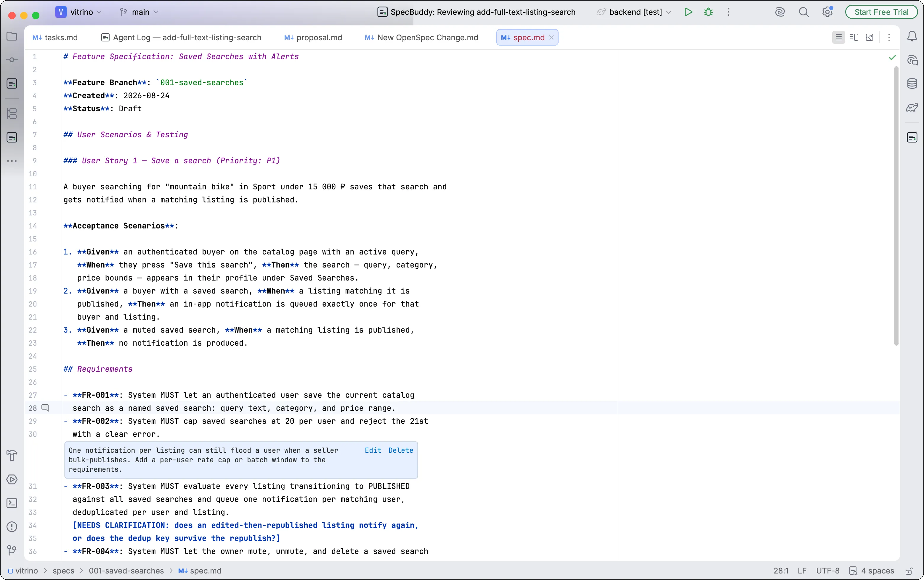Open the main branch dropdown
The width and height of the screenshot is (924, 580).
point(139,12)
